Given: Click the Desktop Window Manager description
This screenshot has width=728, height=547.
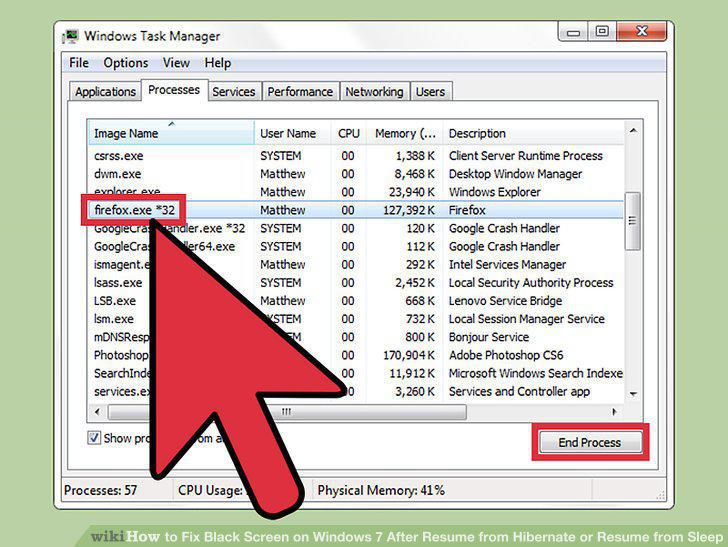Looking at the screenshot, I should pyautogui.click(x=515, y=174).
